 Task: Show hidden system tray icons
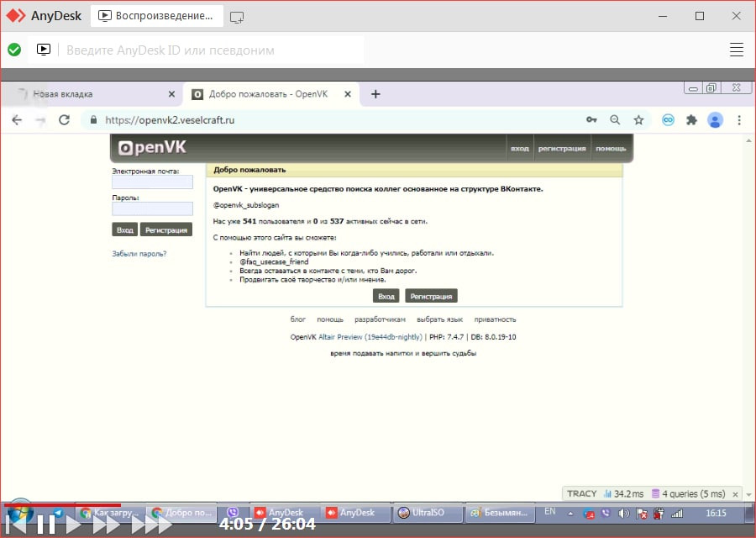point(571,513)
